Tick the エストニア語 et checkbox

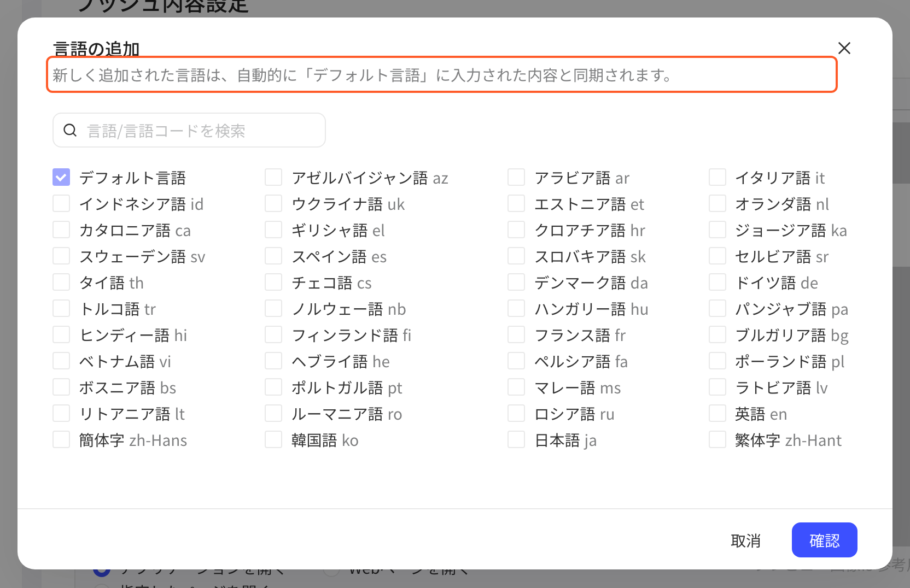coord(516,203)
